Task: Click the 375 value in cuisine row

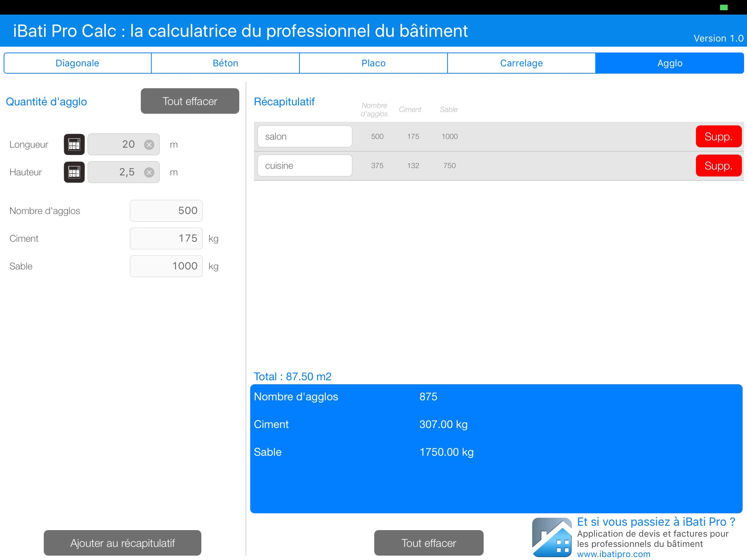Action: point(377,166)
